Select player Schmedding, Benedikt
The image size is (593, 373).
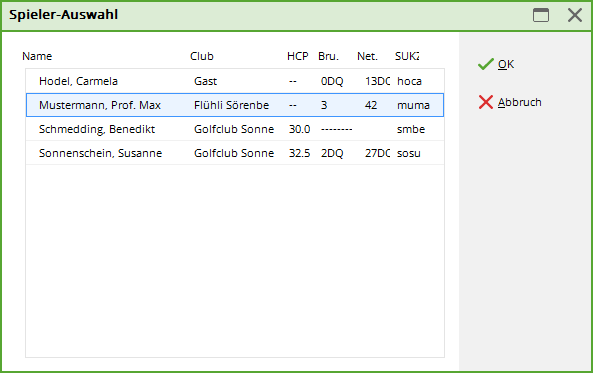(x=234, y=129)
